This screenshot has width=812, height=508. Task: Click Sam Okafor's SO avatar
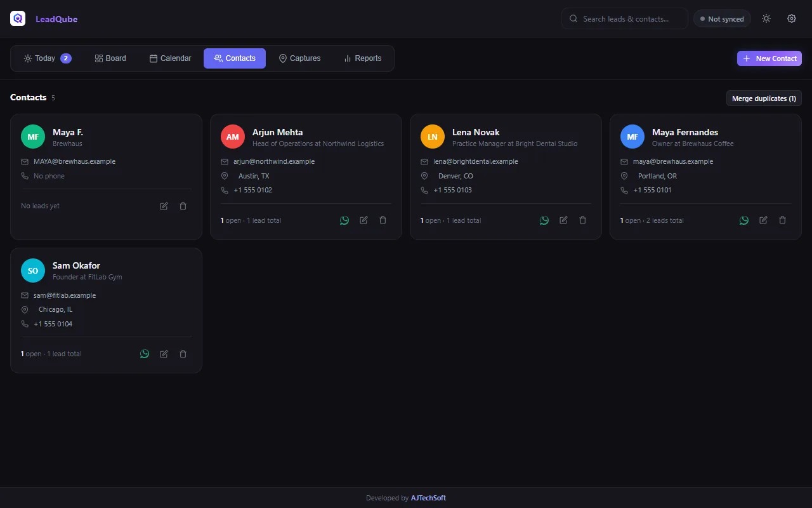[x=33, y=271]
